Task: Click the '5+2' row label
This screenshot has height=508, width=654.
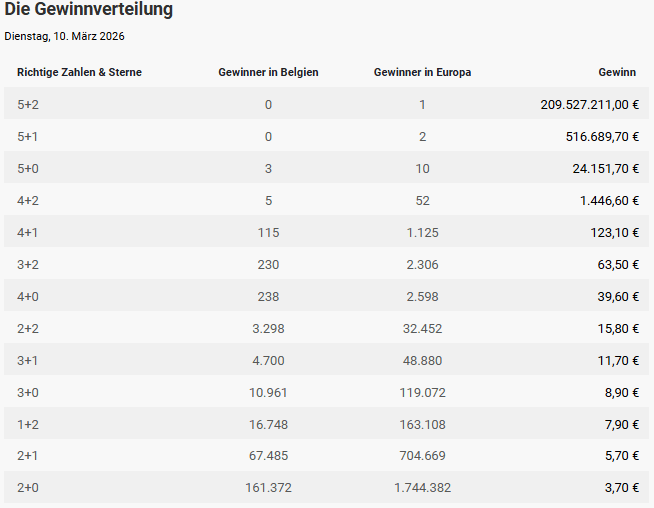Action: [30, 105]
